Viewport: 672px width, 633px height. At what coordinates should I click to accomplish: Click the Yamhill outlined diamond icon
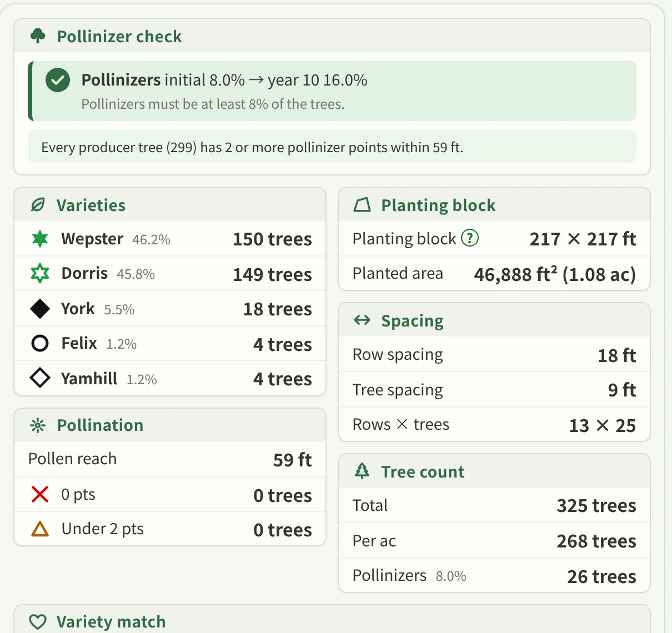[40, 378]
